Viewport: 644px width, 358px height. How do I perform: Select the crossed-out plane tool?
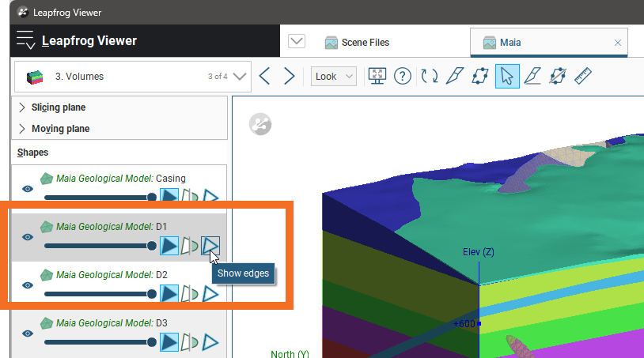pyautogui.click(x=558, y=77)
